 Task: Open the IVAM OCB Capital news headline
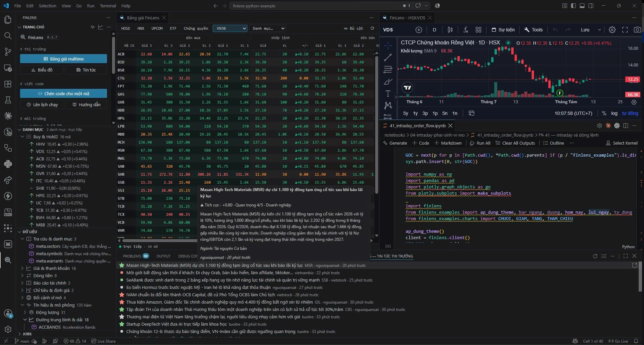(x=201, y=295)
